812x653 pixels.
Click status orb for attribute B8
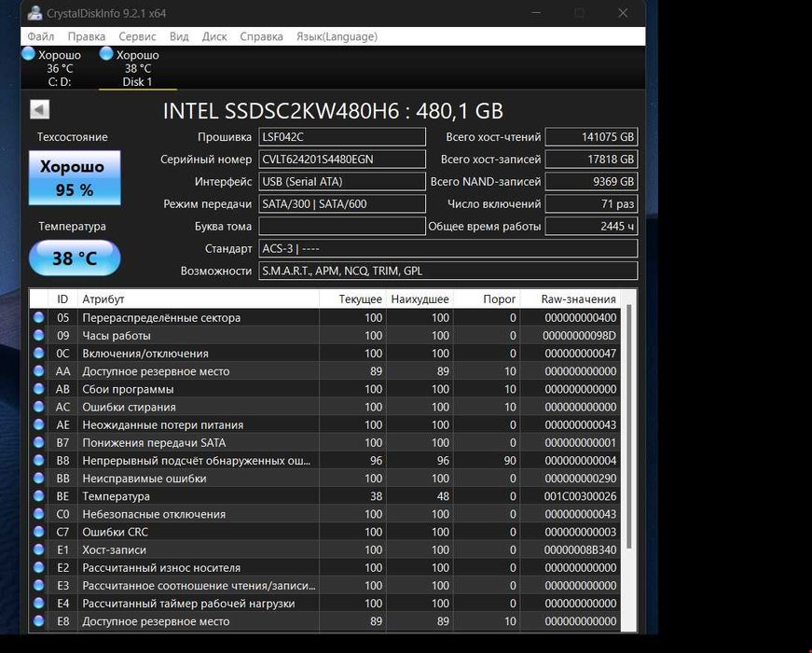pos(39,460)
